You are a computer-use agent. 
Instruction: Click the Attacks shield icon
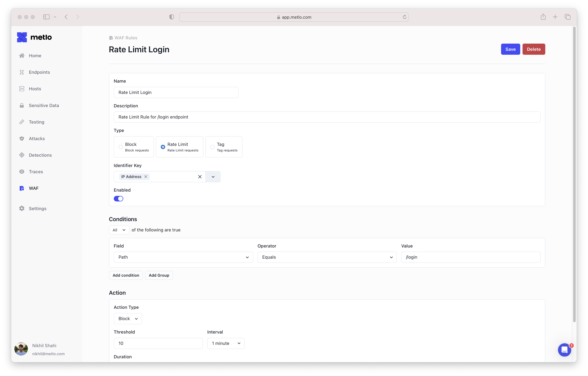coord(22,139)
